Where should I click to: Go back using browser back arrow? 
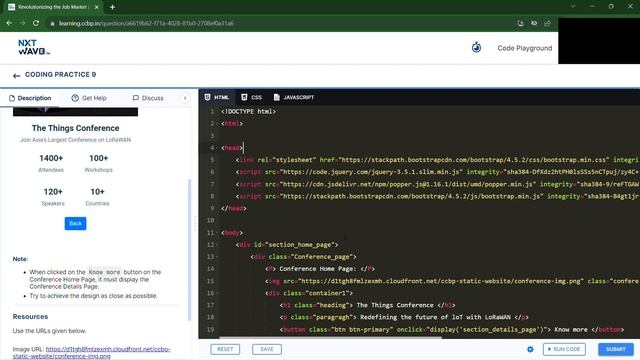point(9,23)
